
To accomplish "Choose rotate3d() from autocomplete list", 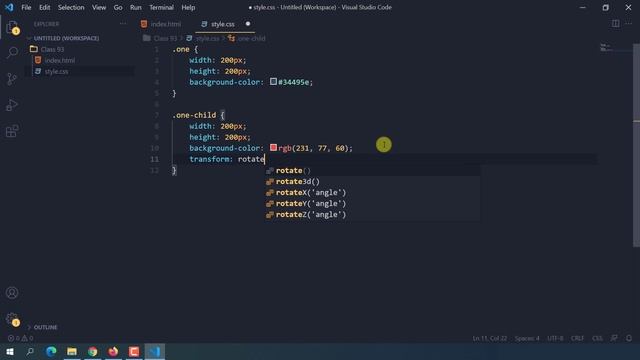I will [x=372, y=181].
